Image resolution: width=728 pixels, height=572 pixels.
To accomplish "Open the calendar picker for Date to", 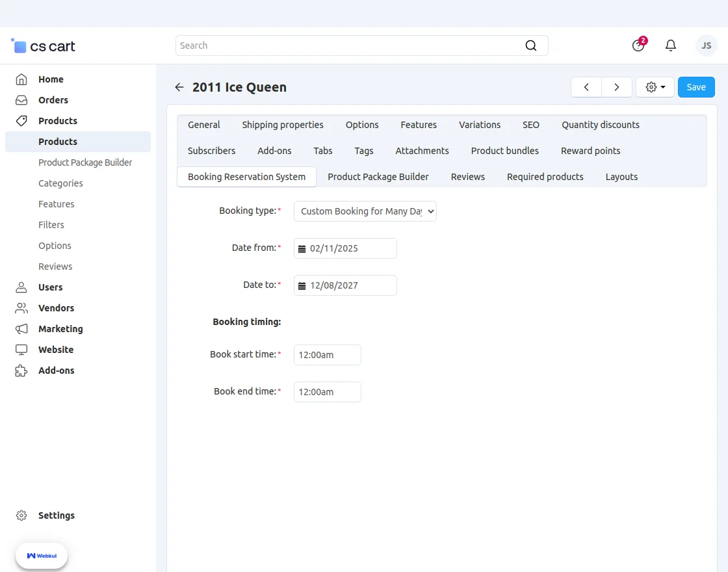I will point(302,285).
